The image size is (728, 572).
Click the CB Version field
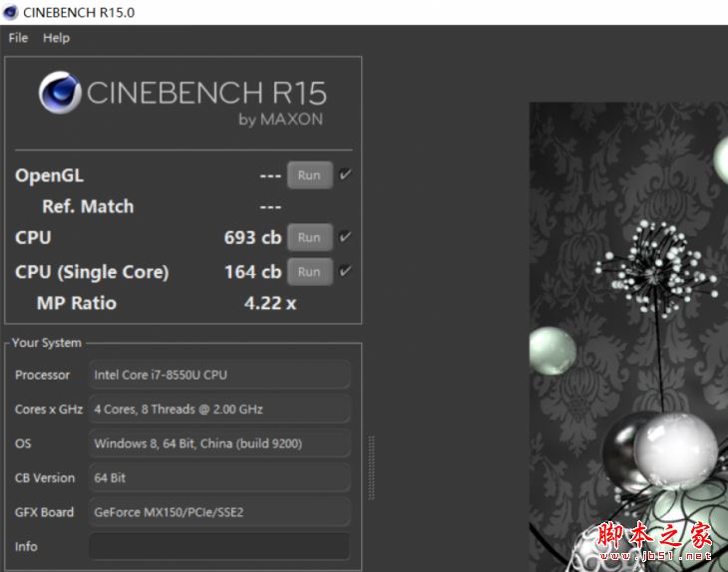point(219,477)
